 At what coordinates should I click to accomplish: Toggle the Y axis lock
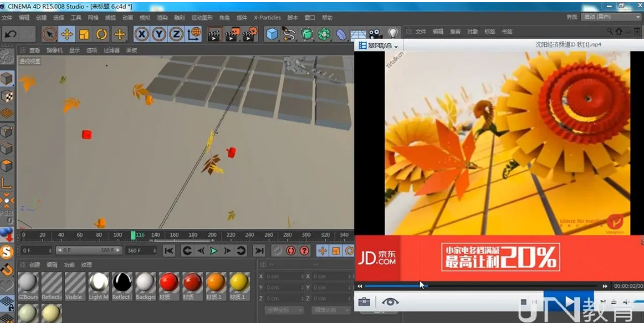click(x=159, y=34)
